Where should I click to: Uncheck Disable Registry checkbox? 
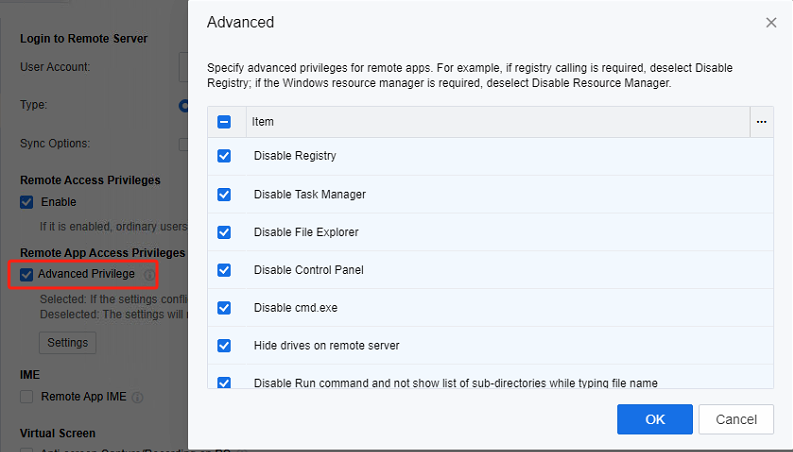[x=224, y=156]
